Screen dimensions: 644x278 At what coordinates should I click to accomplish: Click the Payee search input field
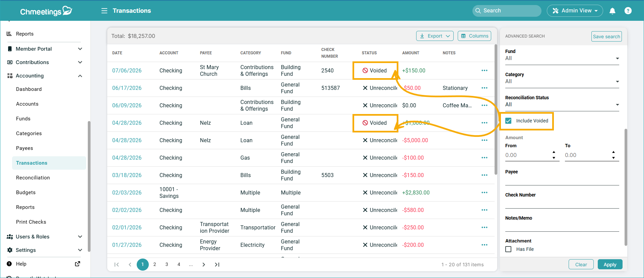tap(562, 180)
